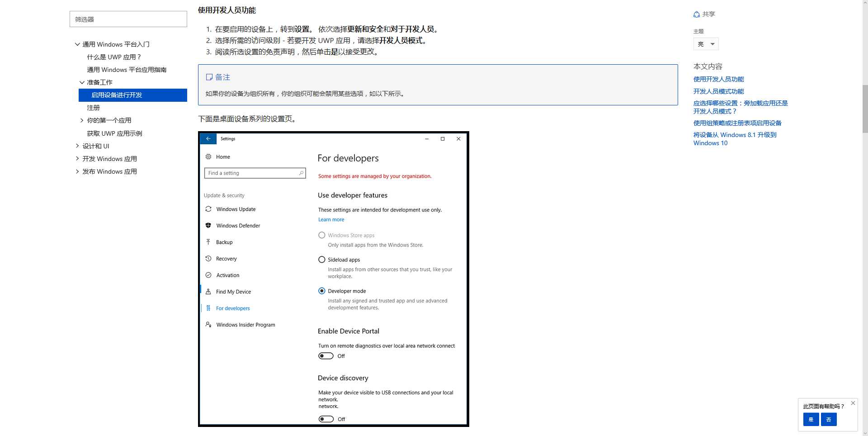Image resolution: width=868 pixels, height=436 pixels.
Task: Collapse the 准备工作 tree node
Action: [82, 82]
